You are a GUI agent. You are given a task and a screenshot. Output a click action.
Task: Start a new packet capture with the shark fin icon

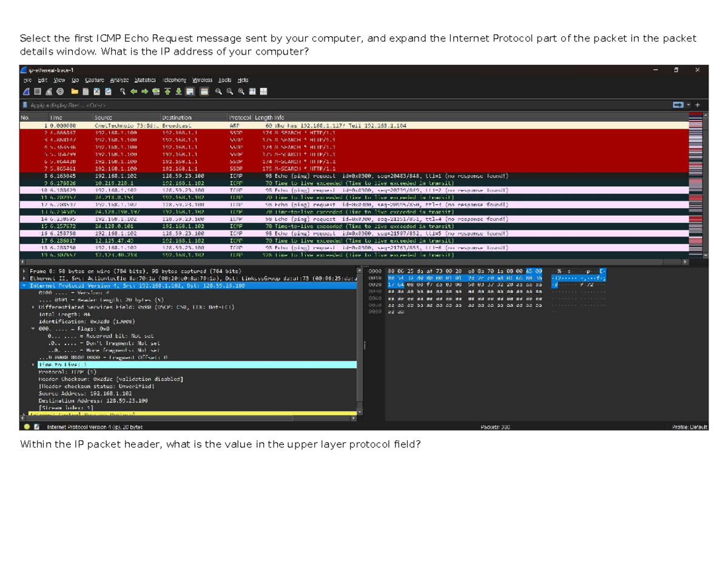(27, 91)
